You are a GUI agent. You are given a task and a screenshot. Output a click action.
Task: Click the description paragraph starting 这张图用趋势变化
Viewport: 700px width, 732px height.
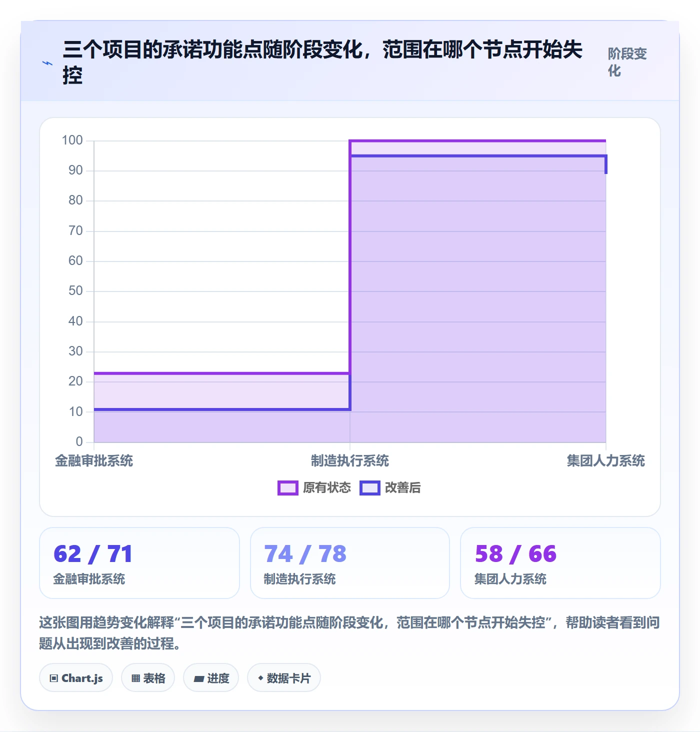coord(349,633)
